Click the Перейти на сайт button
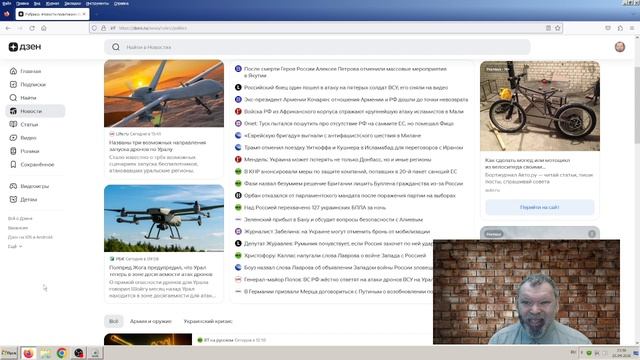640x360 pixels. pyautogui.click(x=540, y=207)
